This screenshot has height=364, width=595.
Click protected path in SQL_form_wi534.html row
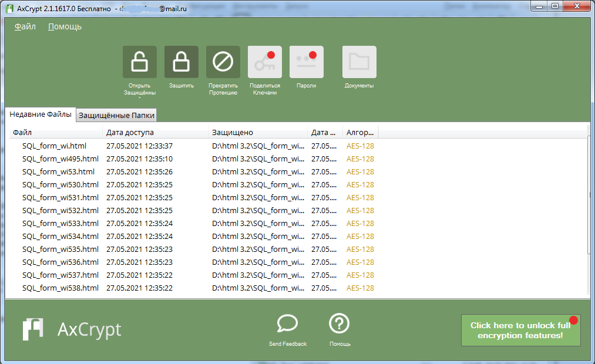coord(258,236)
